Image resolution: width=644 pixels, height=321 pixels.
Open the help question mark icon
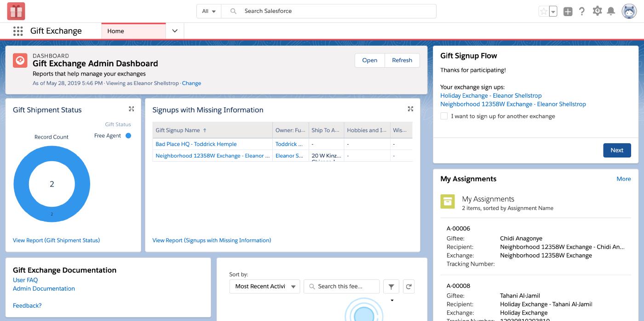(582, 12)
